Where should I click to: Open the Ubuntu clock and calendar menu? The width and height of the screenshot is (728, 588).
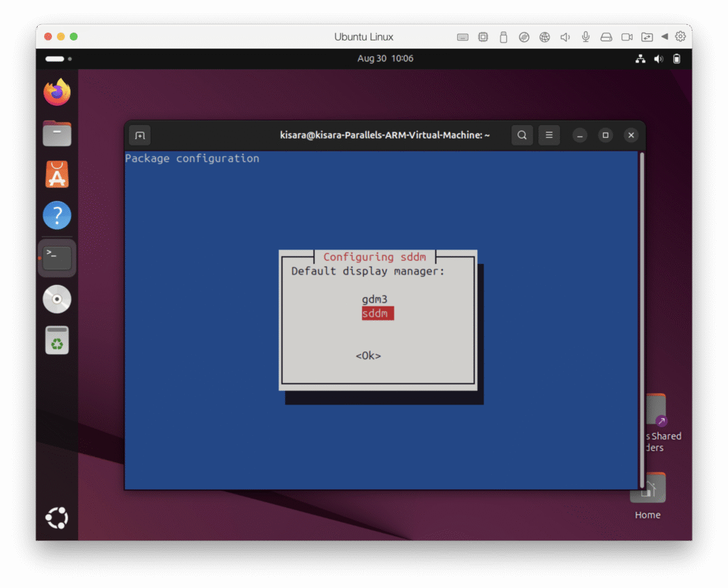(x=385, y=58)
